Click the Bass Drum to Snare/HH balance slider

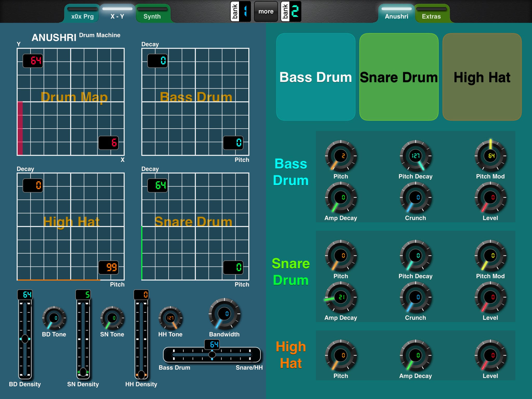pyautogui.click(x=212, y=355)
